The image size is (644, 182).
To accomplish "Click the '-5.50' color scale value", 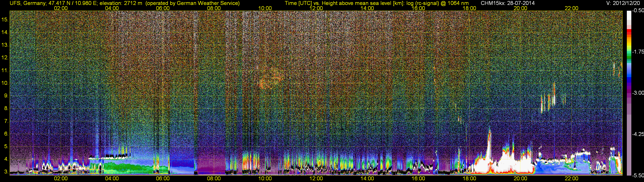I will click(x=638, y=175).
